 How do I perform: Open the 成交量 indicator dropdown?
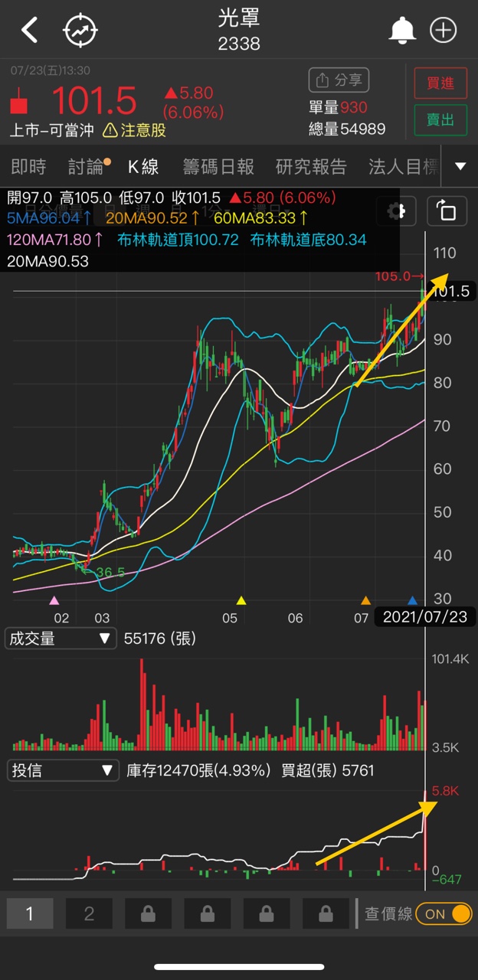[x=61, y=639]
